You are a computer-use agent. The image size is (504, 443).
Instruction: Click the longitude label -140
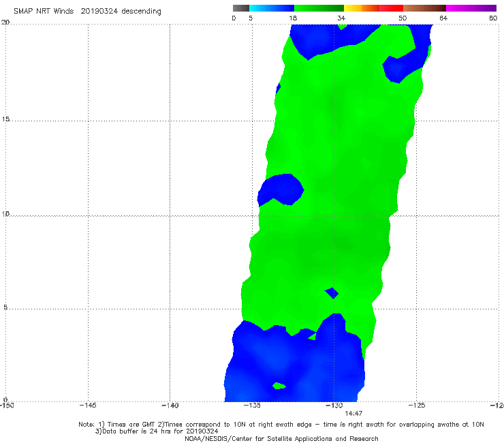pyautogui.click(x=170, y=406)
